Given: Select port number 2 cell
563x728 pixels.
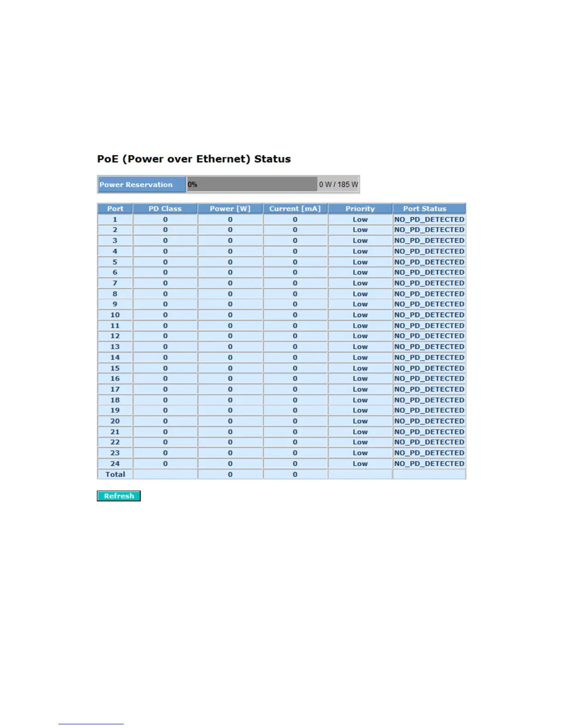Looking at the screenshot, I should 115,230.
